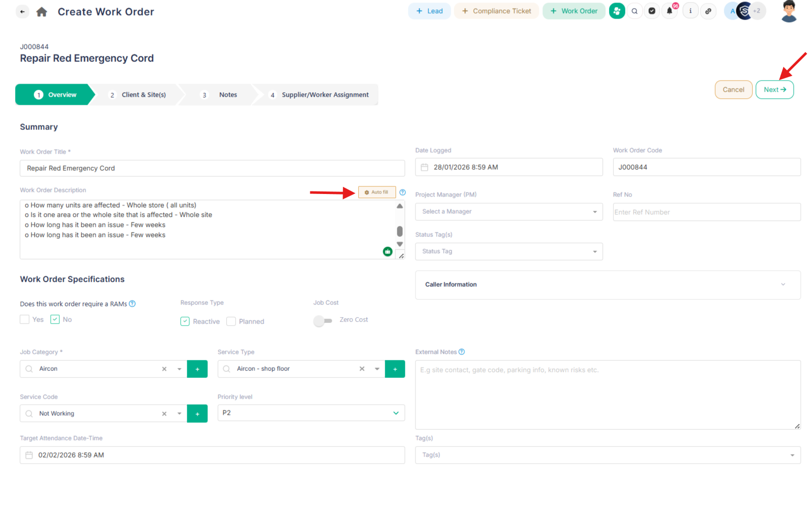Open the Priority level dropdown

point(311,413)
